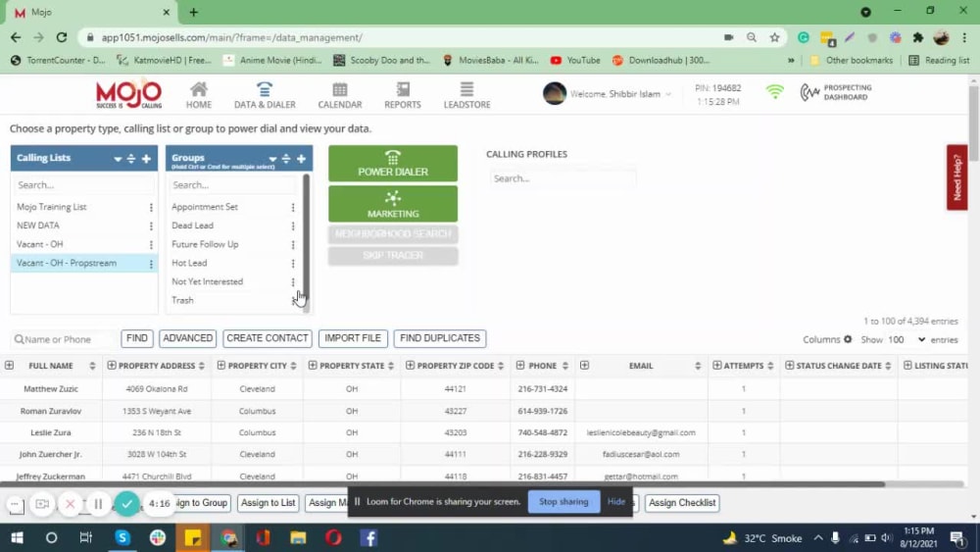This screenshot has width=980, height=552.
Task: Open options for Dead Lead group
Action: pyautogui.click(x=292, y=226)
